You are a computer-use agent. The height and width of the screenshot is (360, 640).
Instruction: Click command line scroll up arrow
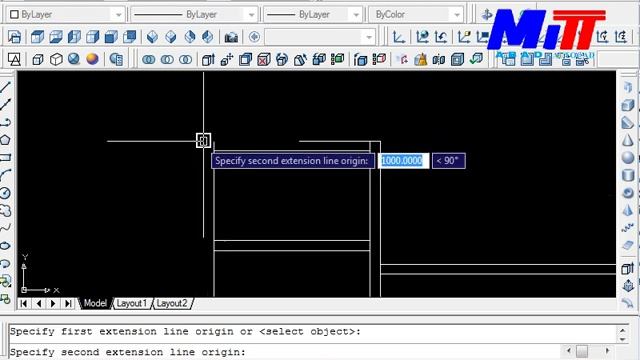click(622, 331)
